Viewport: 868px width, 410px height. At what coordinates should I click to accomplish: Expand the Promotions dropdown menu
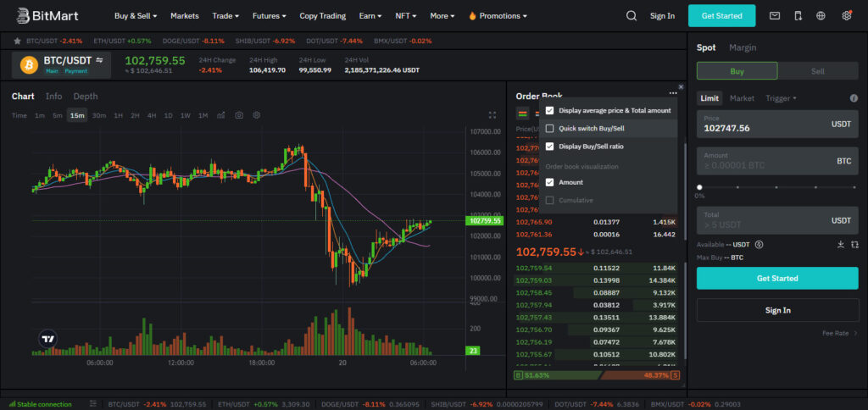tap(497, 16)
